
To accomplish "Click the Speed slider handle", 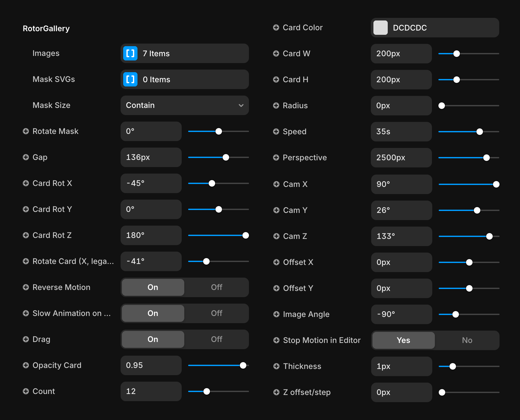I will [x=480, y=132].
